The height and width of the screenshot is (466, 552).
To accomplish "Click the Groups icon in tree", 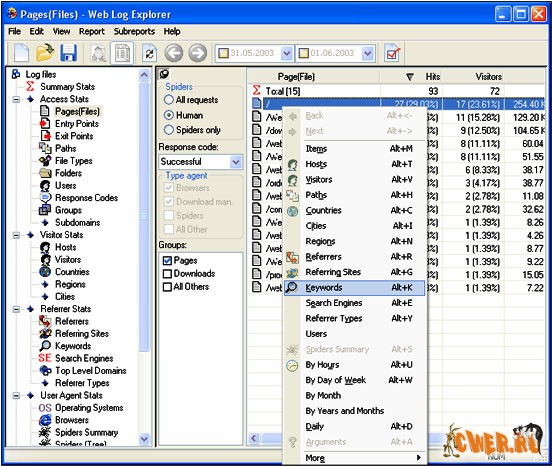I will (x=45, y=210).
